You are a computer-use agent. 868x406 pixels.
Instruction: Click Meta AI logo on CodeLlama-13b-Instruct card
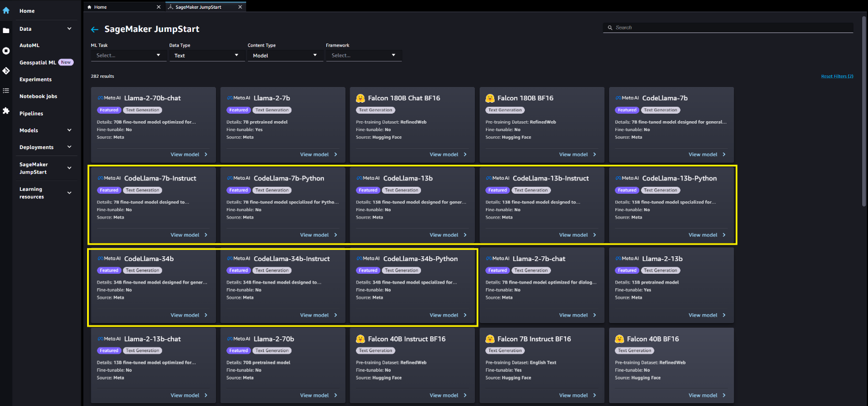(498, 178)
